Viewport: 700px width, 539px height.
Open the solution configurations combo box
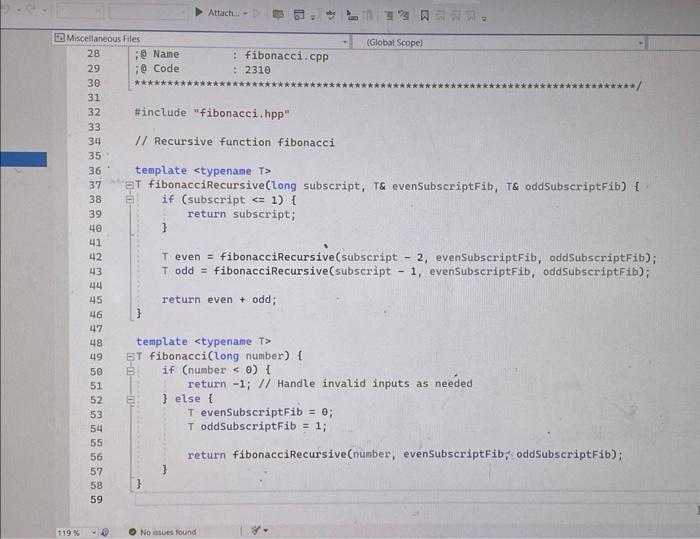pos(80,11)
